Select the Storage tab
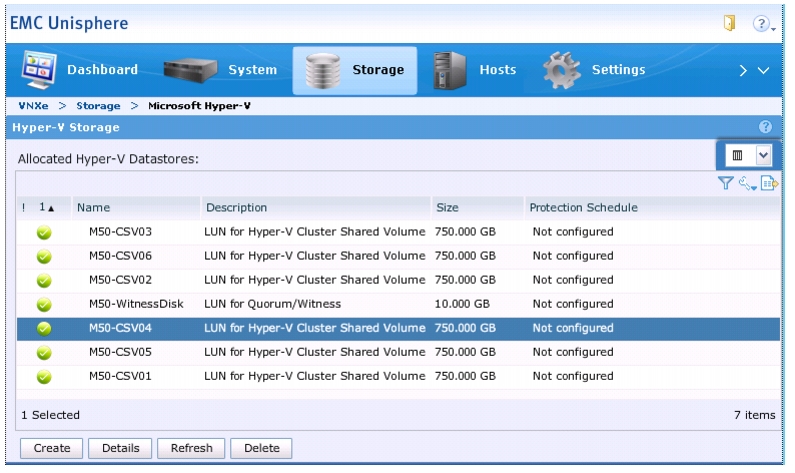 coord(354,70)
